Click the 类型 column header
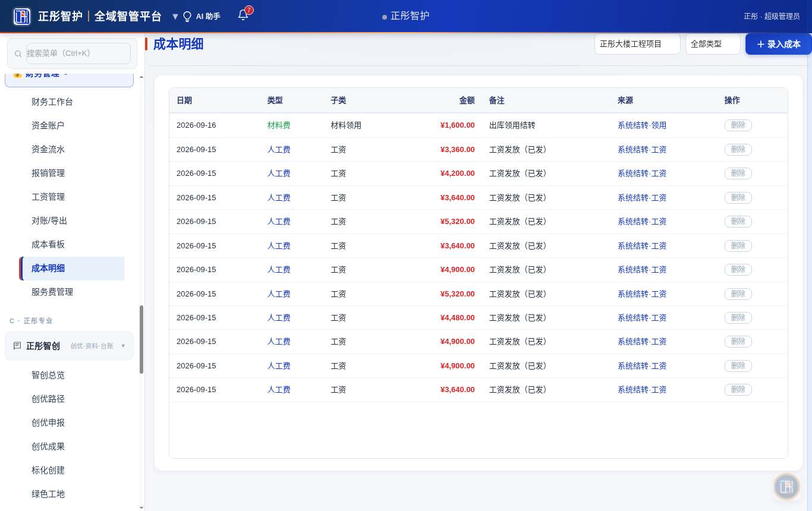The width and height of the screenshot is (812, 511). tap(275, 100)
